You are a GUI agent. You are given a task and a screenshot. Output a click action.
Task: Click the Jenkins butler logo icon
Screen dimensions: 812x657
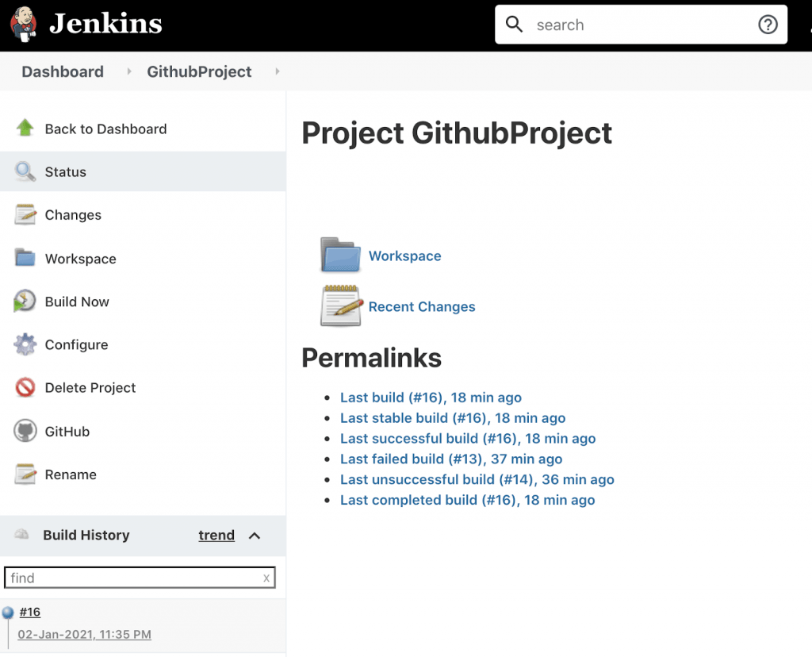click(x=25, y=24)
